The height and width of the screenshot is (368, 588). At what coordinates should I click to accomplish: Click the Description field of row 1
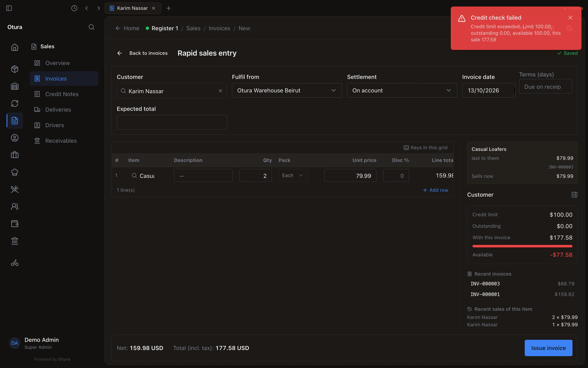tap(203, 175)
